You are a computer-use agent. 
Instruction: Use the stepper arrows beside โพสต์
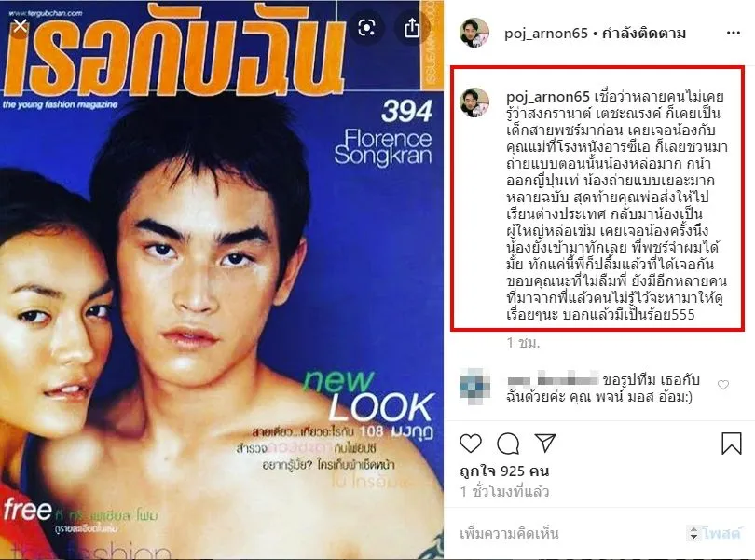tap(693, 533)
